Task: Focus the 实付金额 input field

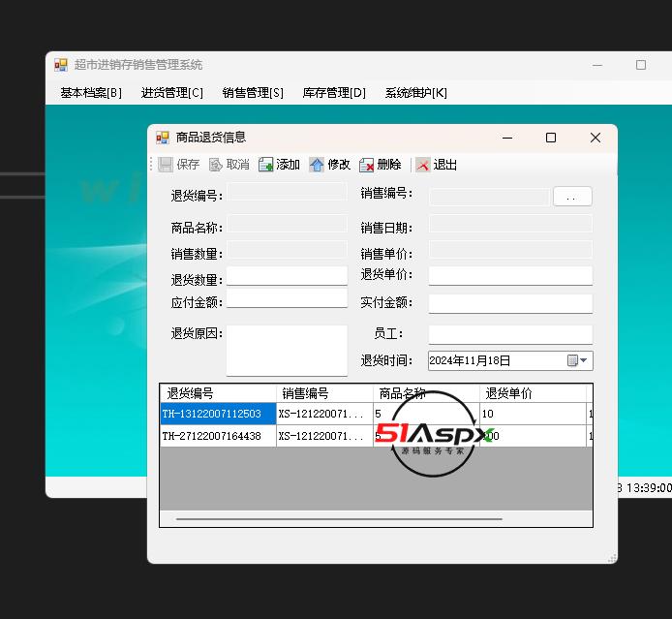Action: tap(510, 304)
